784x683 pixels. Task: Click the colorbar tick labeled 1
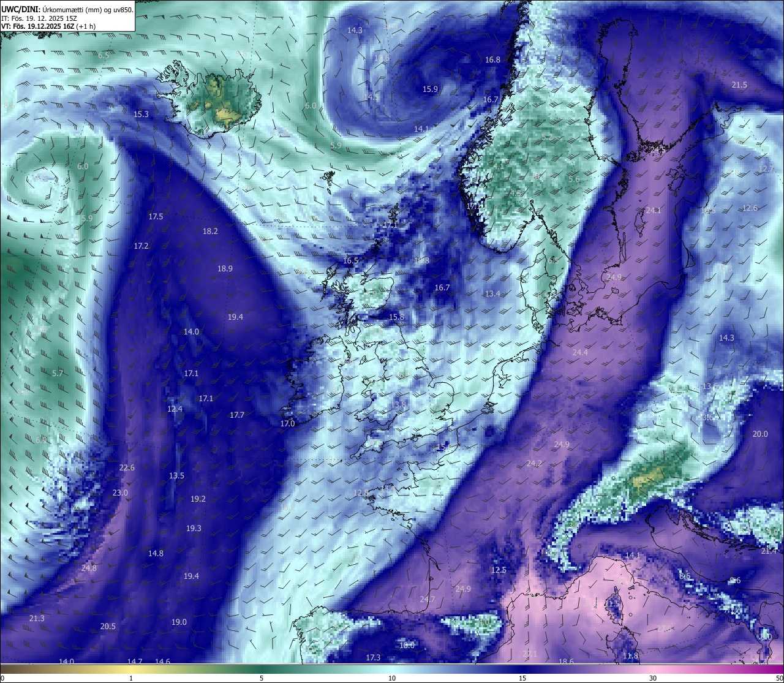pos(131,678)
